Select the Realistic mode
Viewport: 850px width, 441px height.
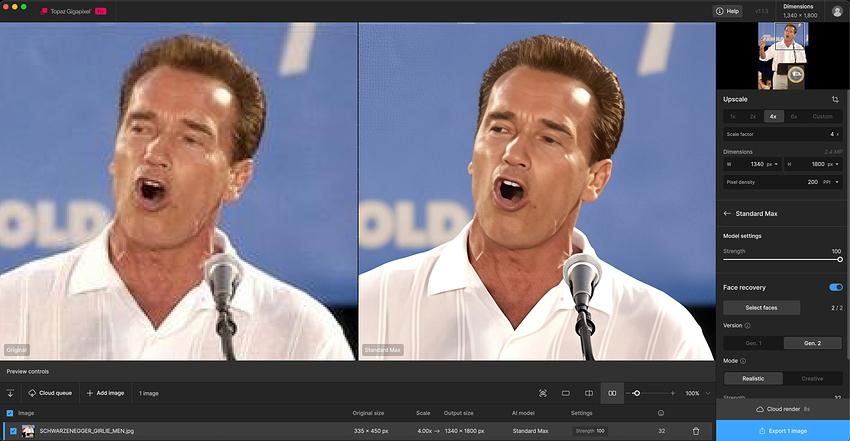(x=753, y=378)
